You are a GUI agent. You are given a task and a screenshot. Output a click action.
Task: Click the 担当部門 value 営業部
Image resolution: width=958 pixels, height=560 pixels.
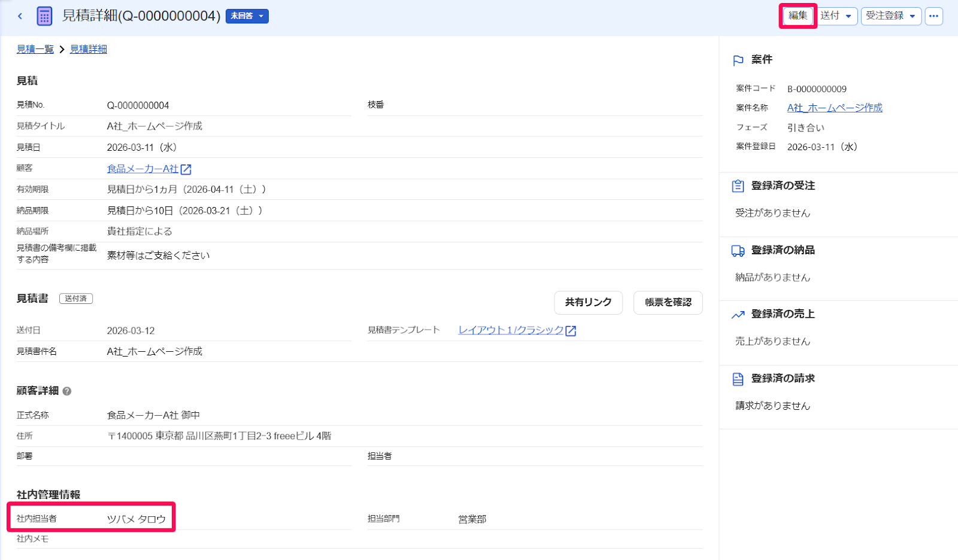472,519
